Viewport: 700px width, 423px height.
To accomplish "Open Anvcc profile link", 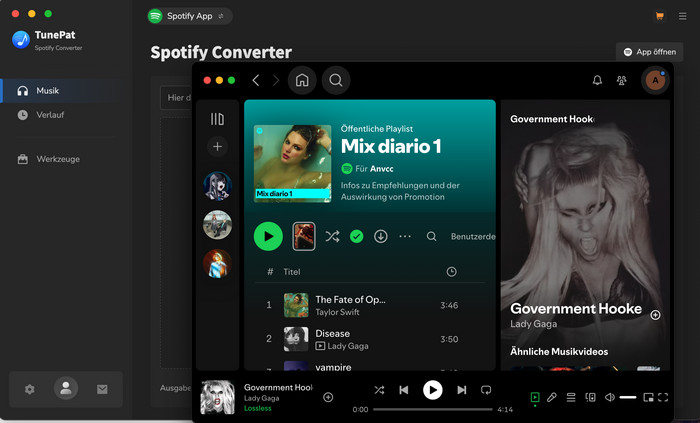I will pos(382,169).
